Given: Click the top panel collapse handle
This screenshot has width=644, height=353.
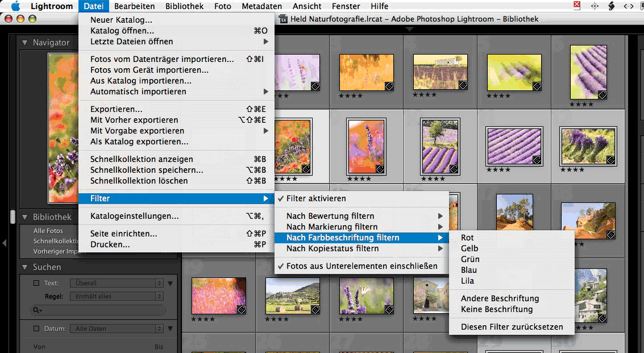Looking at the screenshot, I should 409,29.
